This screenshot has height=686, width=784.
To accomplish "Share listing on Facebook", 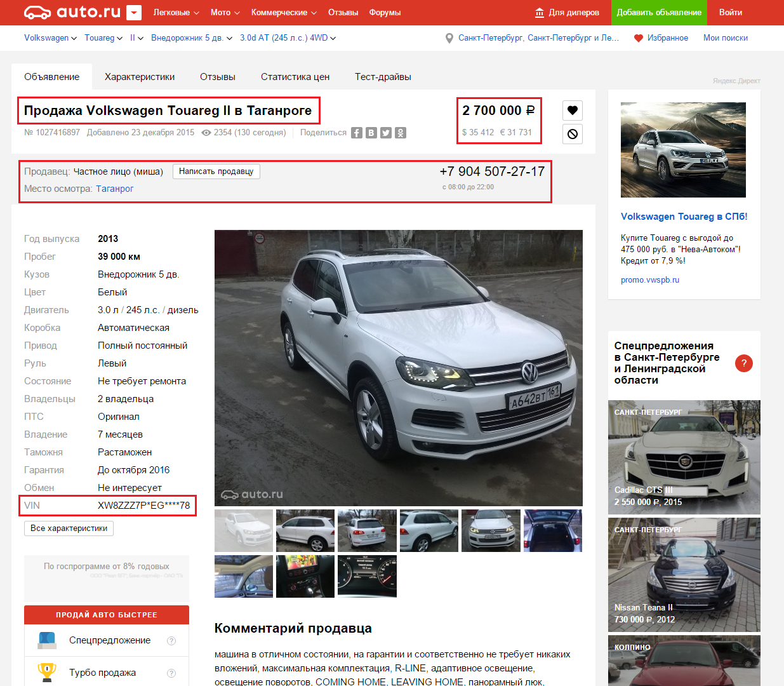I will tap(357, 133).
